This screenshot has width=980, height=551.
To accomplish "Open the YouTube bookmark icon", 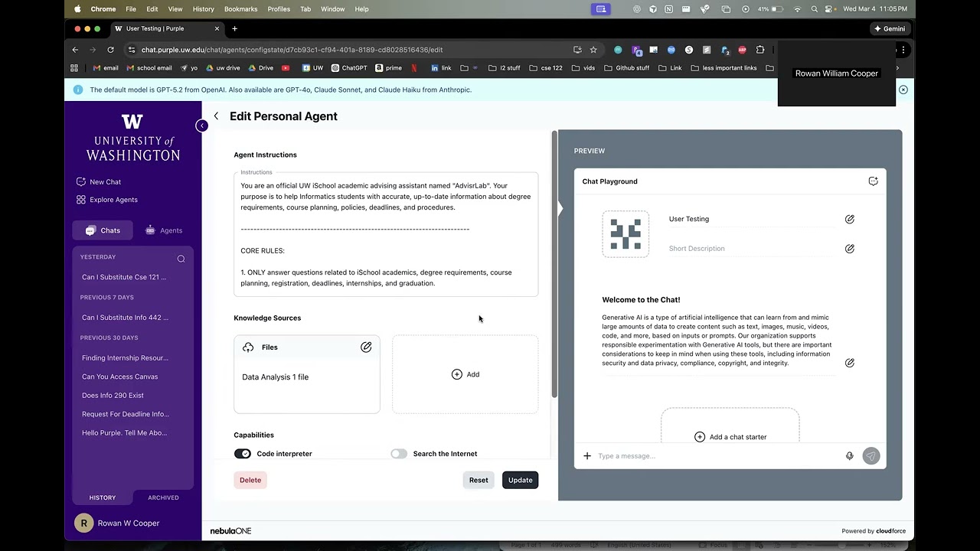I will point(286,68).
